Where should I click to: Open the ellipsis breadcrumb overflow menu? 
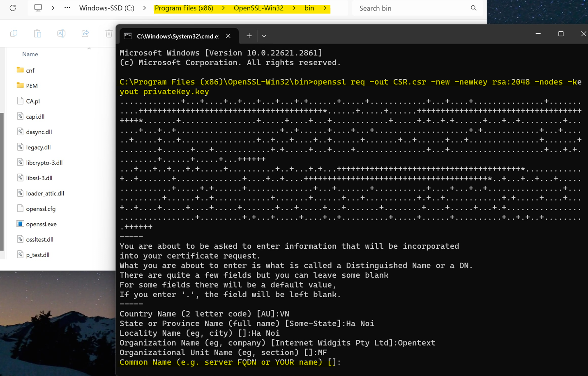click(67, 8)
